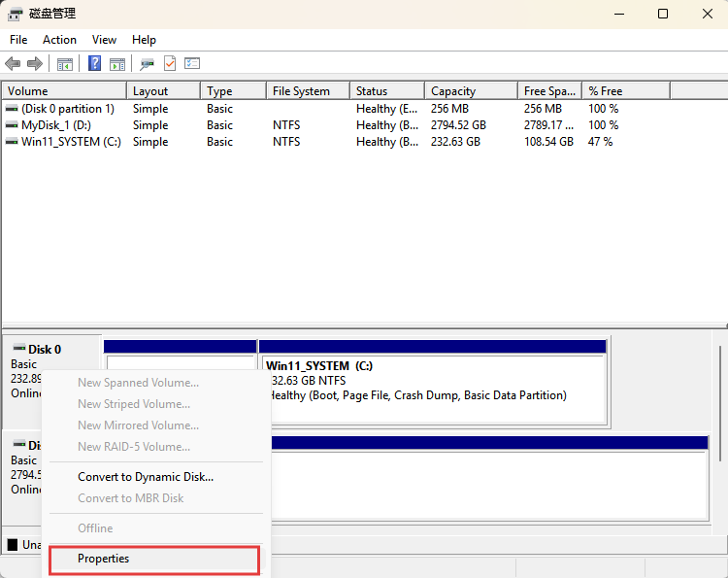Open the View menu
The image size is (728, 578).
[104, 40]
